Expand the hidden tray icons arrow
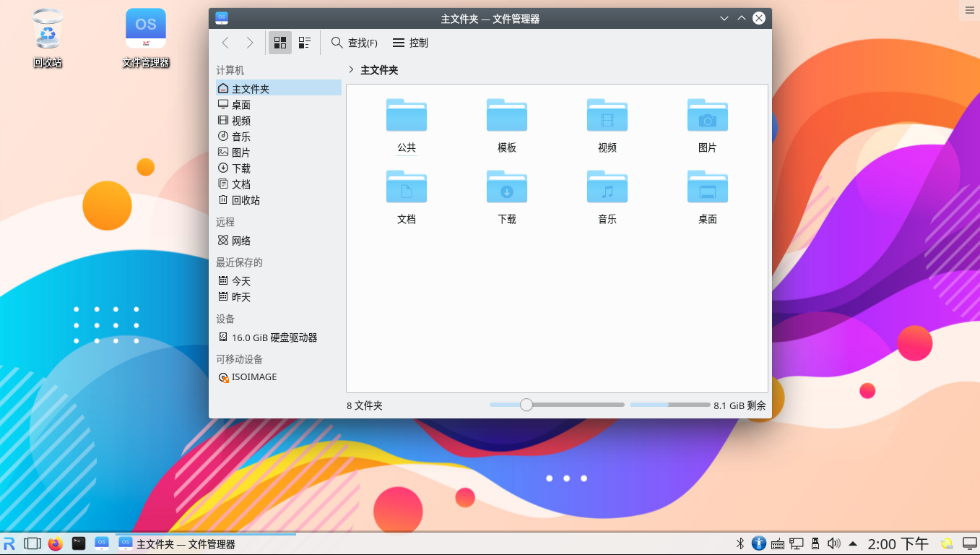The image size is (980, 555). 853,543
